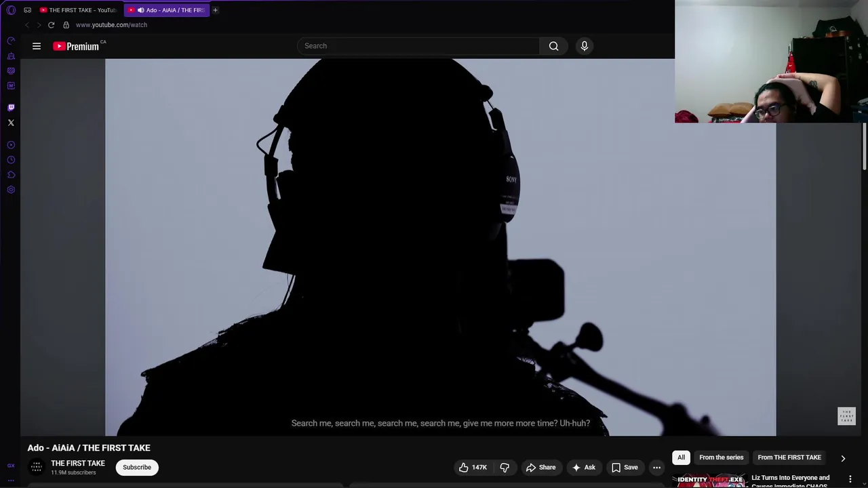Click the page vertical scrollbar
This screenshot has height=488, width=868.
coord(865,146)
